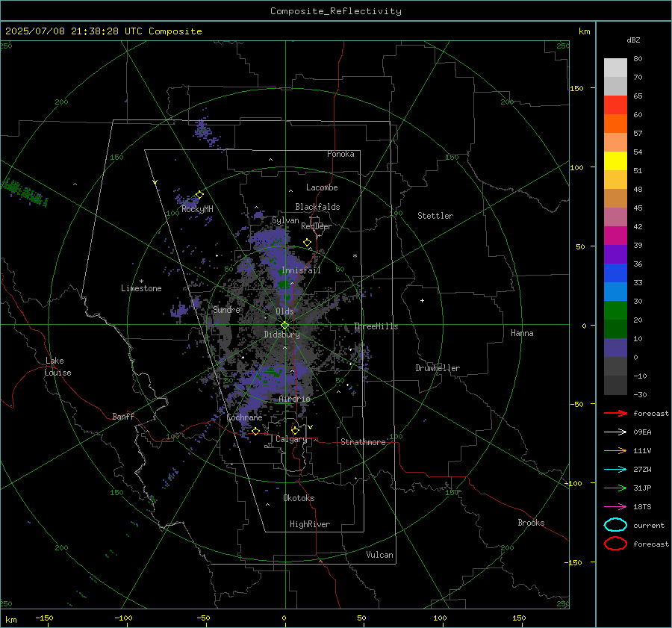Click the Lacombe town label
This screenshot has width=672, height=628.
pyautogui.click(x=322, y=187)
